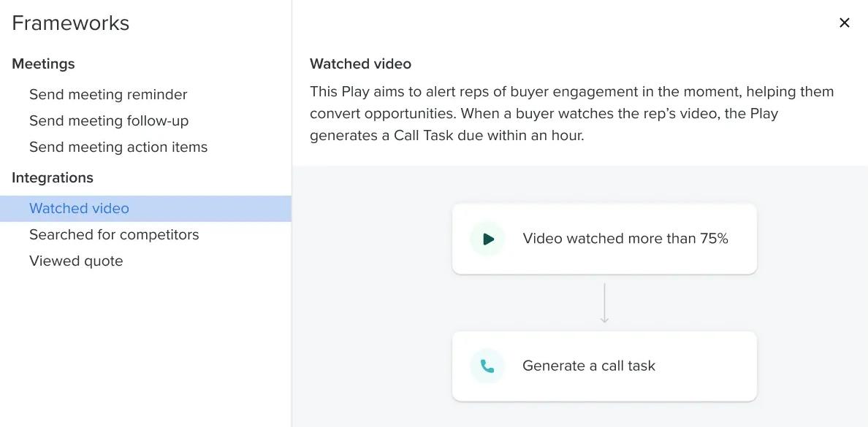Click the Integrations section heading
This screenshot has width=868, height=427.
53,177
